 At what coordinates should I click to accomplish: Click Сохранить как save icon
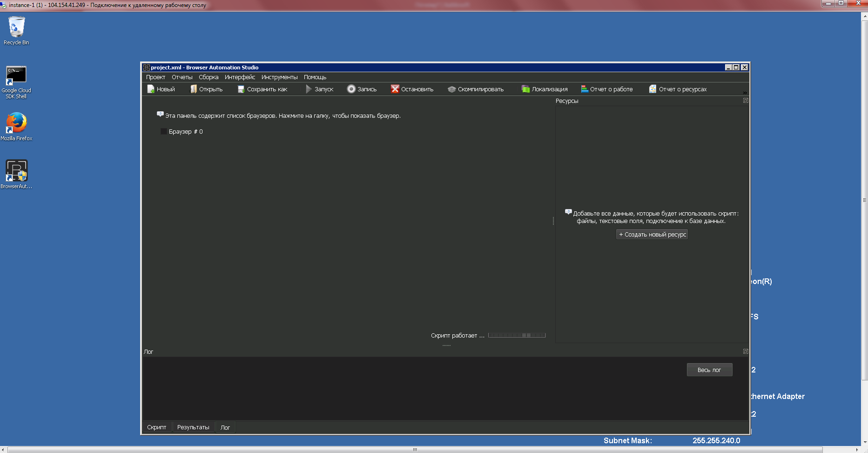click(x=241, y=89)
